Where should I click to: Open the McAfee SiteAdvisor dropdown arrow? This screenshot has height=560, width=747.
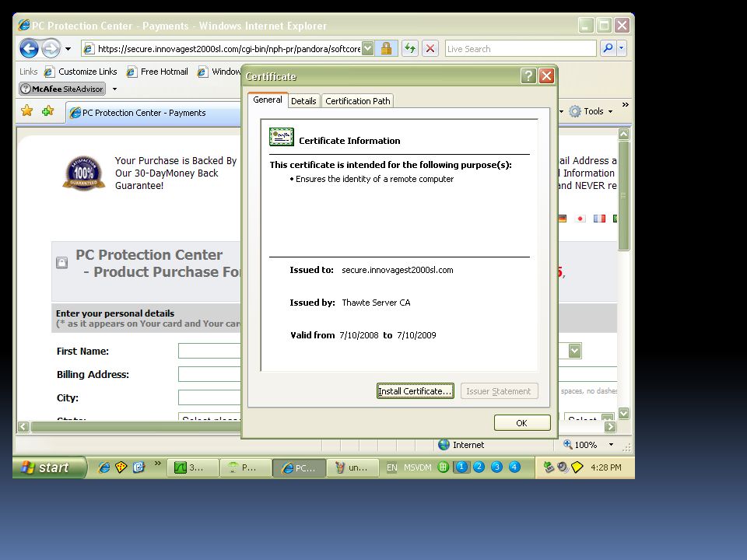pyautogui.click(x=114, y=89)
